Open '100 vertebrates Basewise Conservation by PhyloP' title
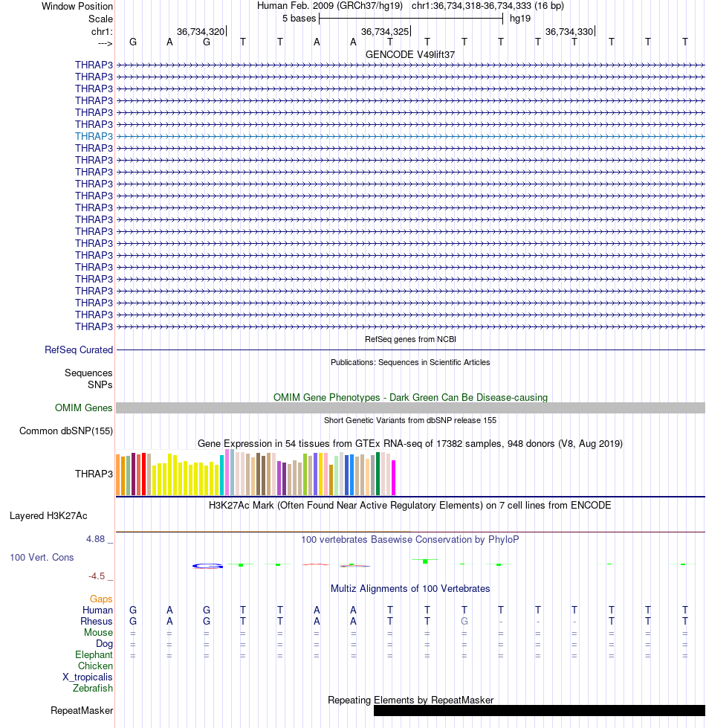706x728 pixels. tap(410, 540)
